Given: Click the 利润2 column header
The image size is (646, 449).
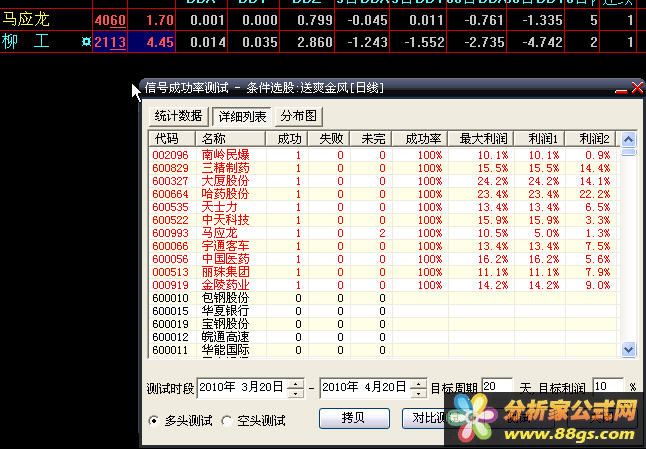Looking at the screenshot, I should click(591, 139).
